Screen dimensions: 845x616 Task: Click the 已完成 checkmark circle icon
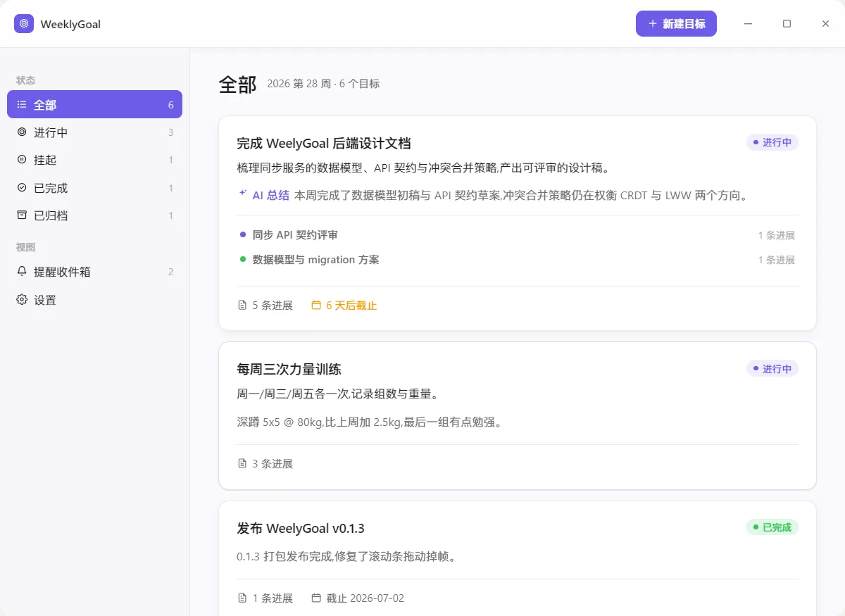point(22,188)
